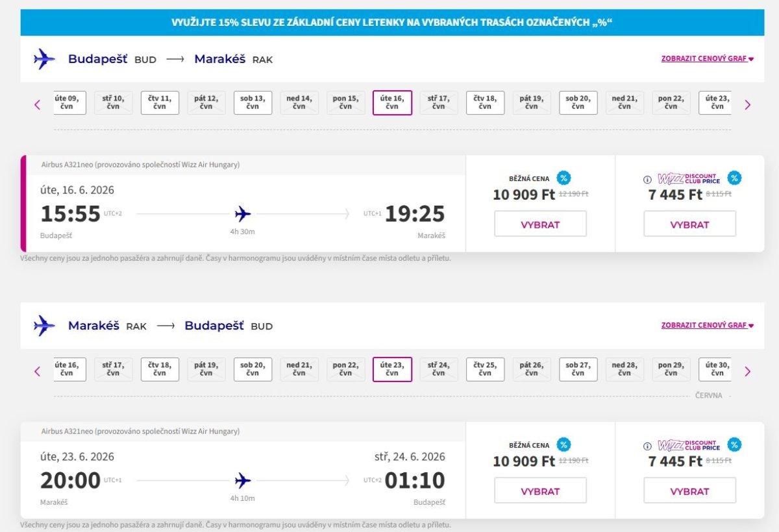This screenshot has width=779, height=532.
Task: Click the 15% discount promo banner
Action: [392, 23]
